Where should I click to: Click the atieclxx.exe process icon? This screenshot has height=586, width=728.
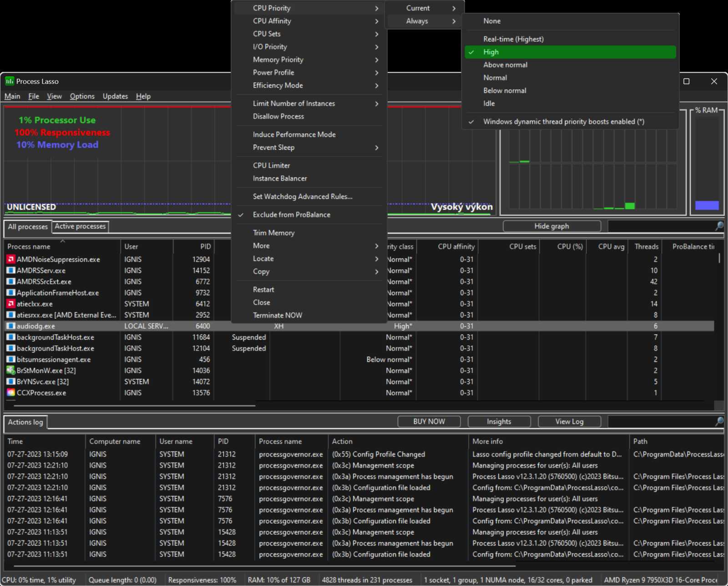(x=11, y=304)
